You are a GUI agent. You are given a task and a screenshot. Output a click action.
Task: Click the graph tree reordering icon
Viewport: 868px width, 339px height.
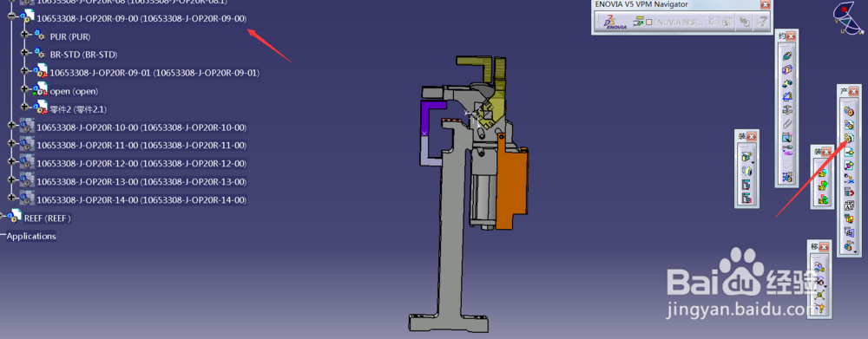click(x=849, y=192)
